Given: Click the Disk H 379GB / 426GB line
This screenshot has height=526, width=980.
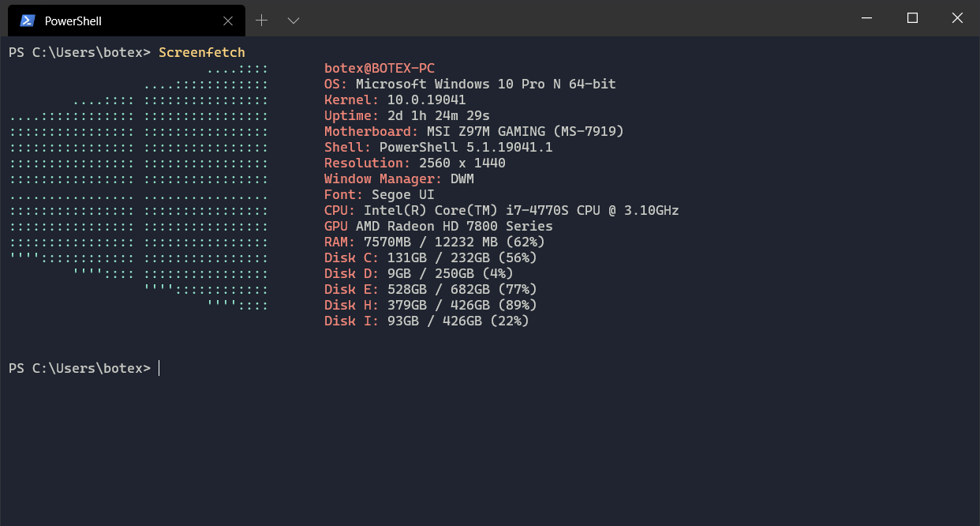Looking at the screenshot, I should 431,306.
